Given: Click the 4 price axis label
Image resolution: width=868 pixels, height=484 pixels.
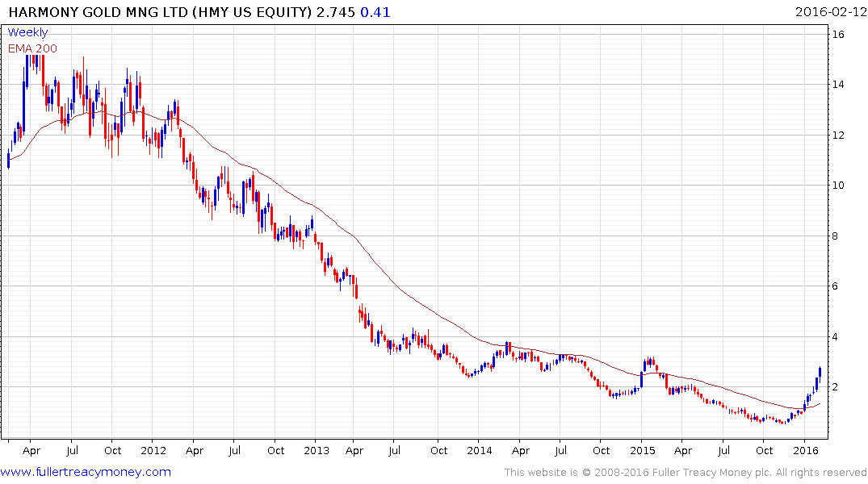Looking at the screenshot, I should pyautogui.click(x=835, y=337).
